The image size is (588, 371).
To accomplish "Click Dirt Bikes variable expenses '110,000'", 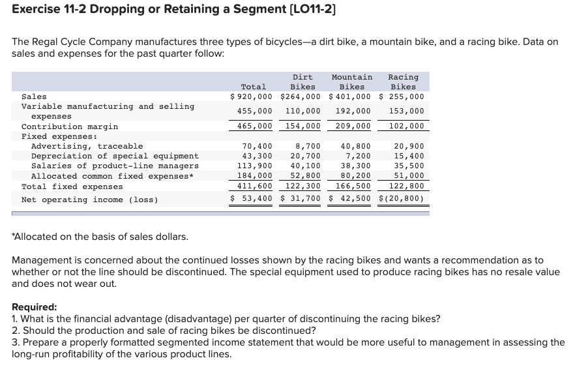I will [303, 111].
